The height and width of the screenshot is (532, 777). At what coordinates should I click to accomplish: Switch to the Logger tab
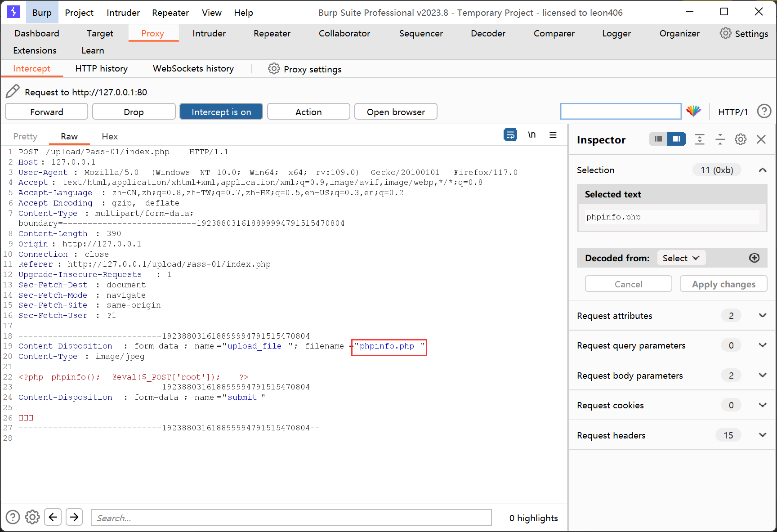point(616,33)
